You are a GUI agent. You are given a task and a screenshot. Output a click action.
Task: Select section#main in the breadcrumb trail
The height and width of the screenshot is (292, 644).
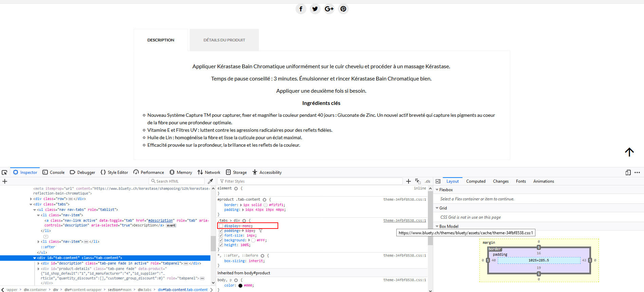pos(119,290)
